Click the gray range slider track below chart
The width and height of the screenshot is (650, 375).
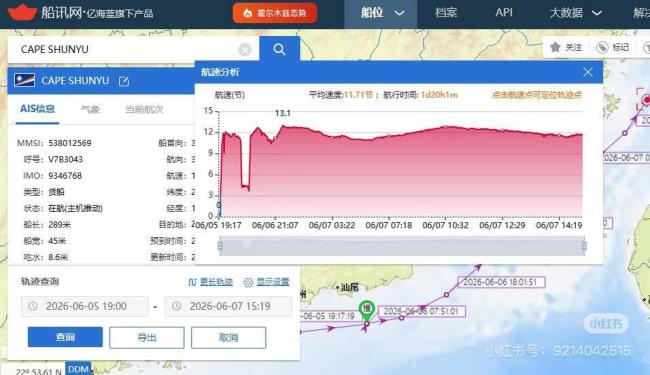(x=402, y=246)
